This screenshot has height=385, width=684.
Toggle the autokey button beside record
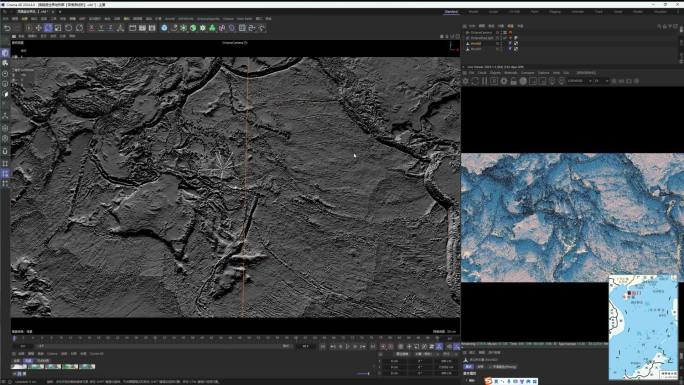coord(390,346)
